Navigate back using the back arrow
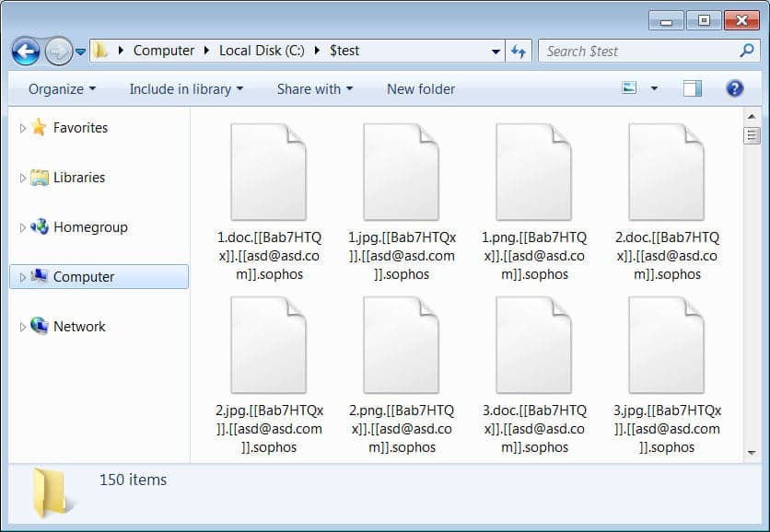Image resolution: width=770 pixels, height=532 pixels. point(26,51)
